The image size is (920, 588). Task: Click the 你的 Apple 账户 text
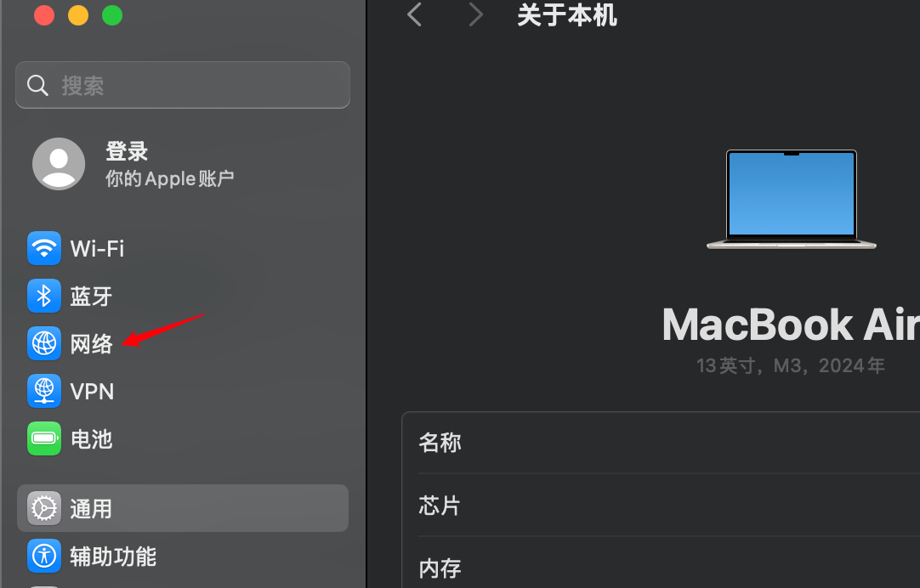pos(169,178)
